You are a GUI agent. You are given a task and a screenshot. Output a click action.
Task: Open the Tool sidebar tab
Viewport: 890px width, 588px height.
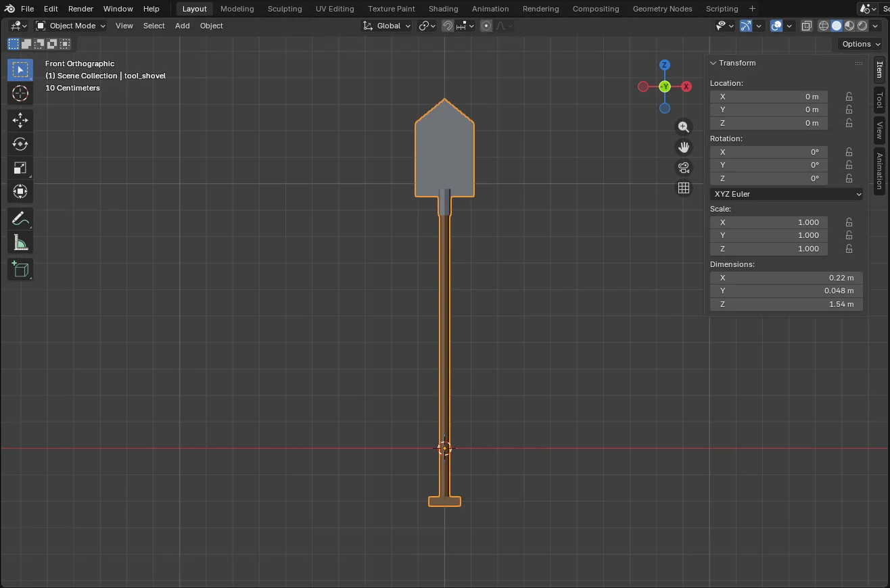(x=879, y=101)
